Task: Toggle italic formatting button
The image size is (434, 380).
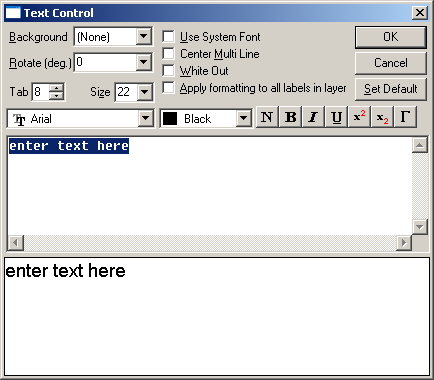Action: tap(313, 117)
